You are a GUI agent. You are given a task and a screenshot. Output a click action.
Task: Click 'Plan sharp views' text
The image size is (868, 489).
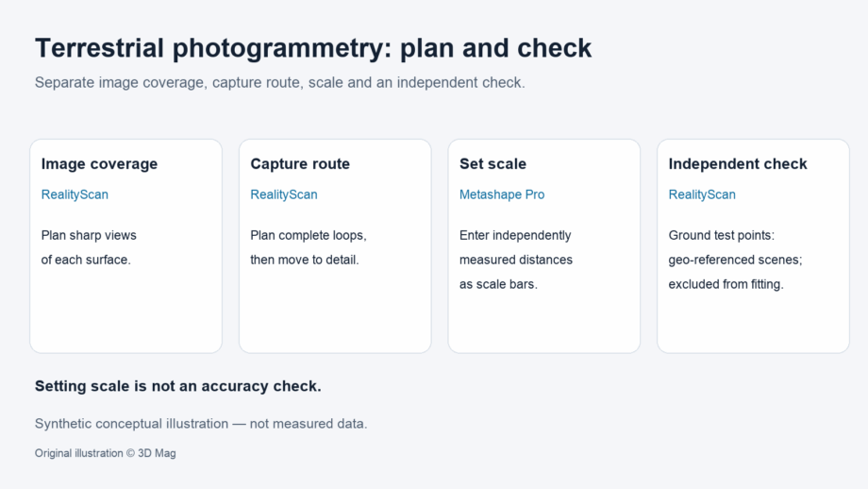coord(89,235)
